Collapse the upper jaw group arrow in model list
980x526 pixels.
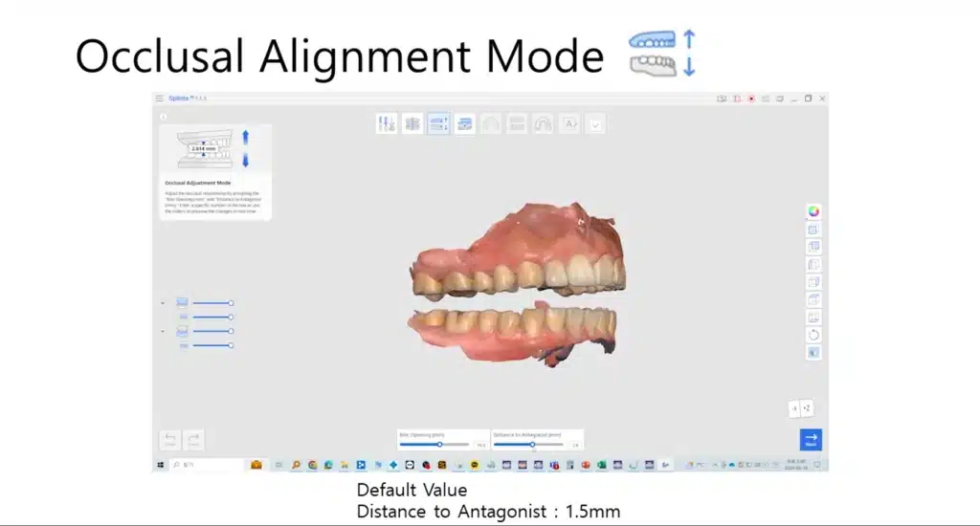(x=163, y=303)
